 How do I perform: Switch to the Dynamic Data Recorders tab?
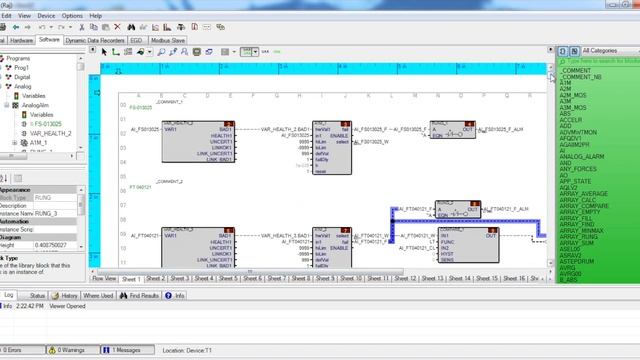(x=95, y=40)
